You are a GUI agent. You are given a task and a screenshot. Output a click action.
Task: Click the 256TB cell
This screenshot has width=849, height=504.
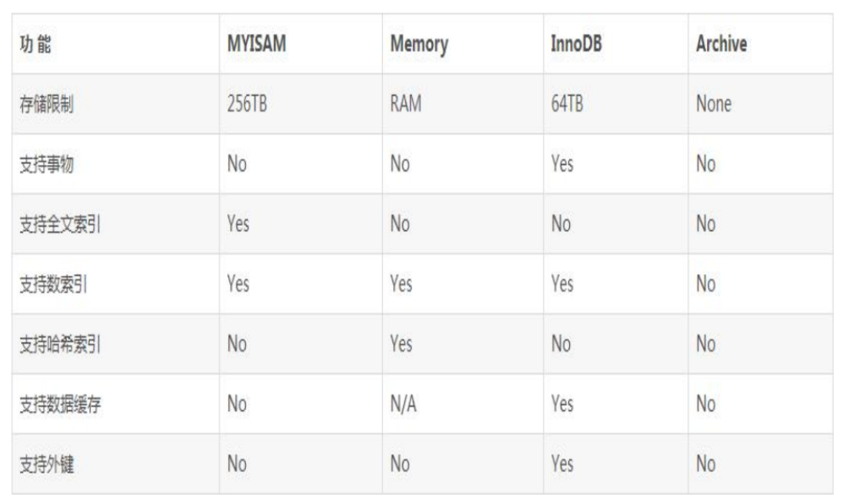click(x=247, y=105)
